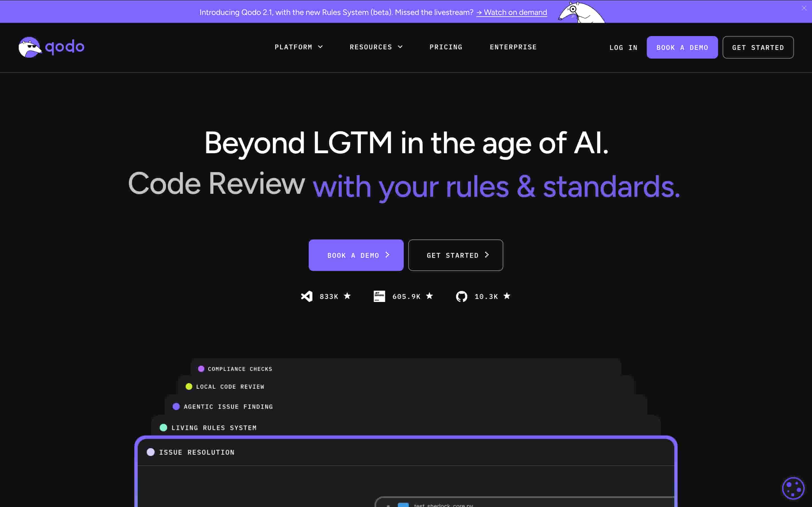Open the Pricing page
Screen dimensions: 812x507
(445, 47)
